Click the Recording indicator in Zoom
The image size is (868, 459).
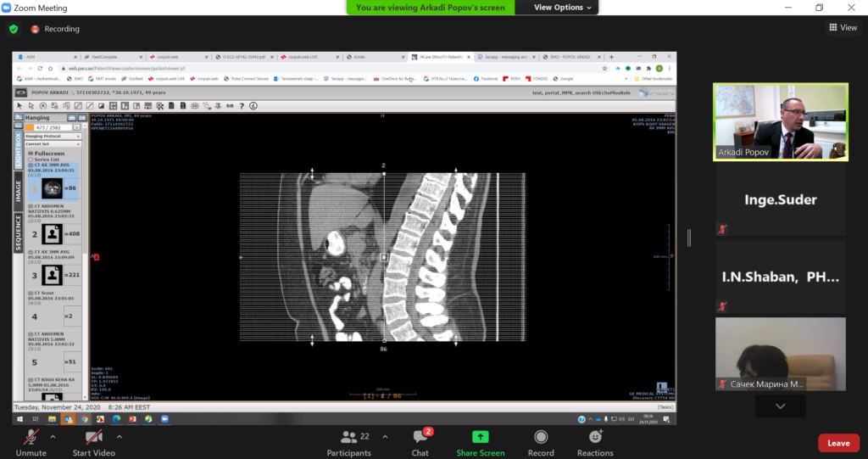tap(55, 29)
